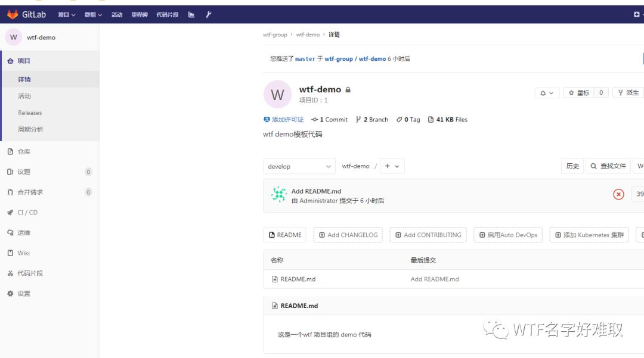Click Add CHANGELOG button
The width and height of the screenshot is (644, 358).
coord(348,235)
